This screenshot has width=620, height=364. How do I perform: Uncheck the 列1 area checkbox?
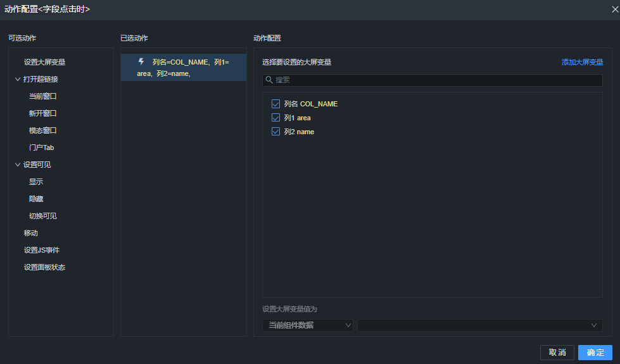click(275, 118)
